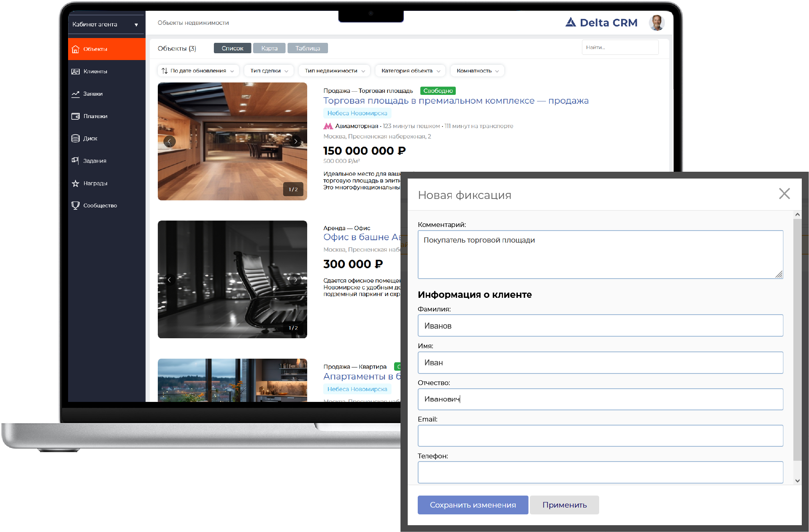This screenshot has height=532, width=809.
Task: Click the Email input field
Action: tap(600, 436)
